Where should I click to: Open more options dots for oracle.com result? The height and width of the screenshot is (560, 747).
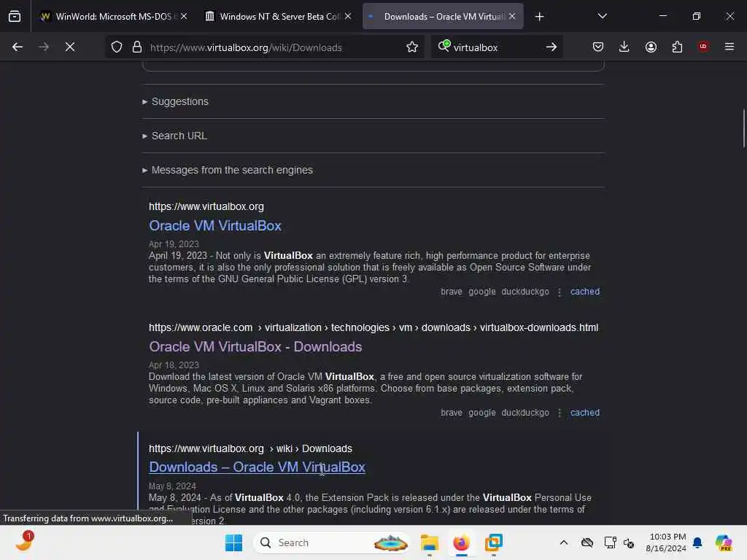click(x=560, y=413)
